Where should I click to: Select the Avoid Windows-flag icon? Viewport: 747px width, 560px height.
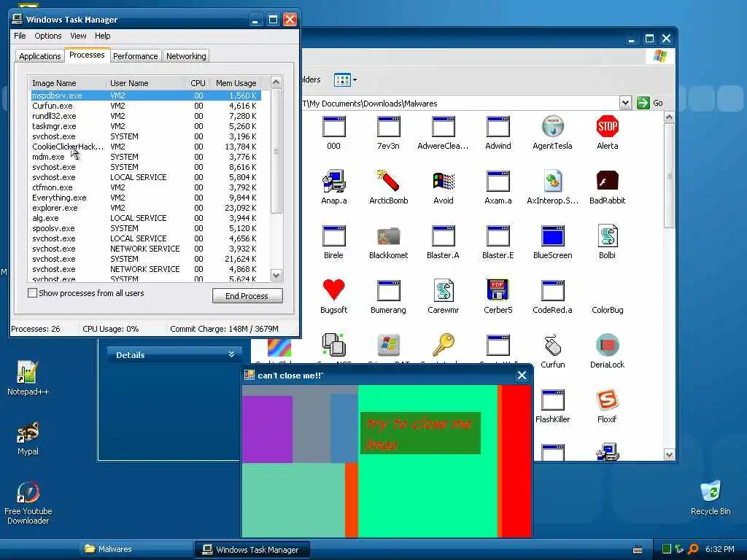tap(444, 182)
